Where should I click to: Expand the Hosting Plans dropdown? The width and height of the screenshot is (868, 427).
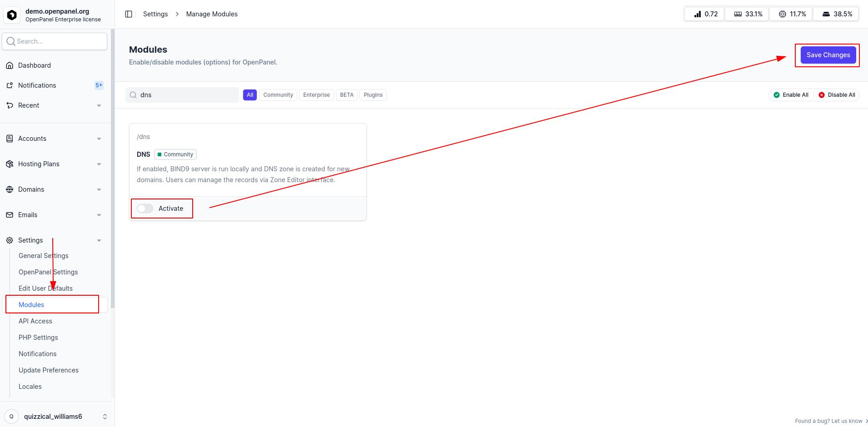[99, 164]
